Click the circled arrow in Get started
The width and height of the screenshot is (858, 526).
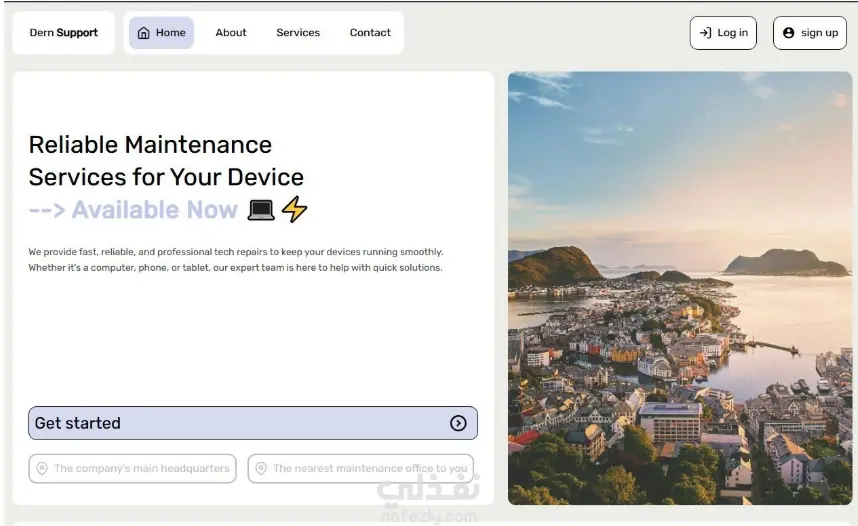[x=459, y=423]
